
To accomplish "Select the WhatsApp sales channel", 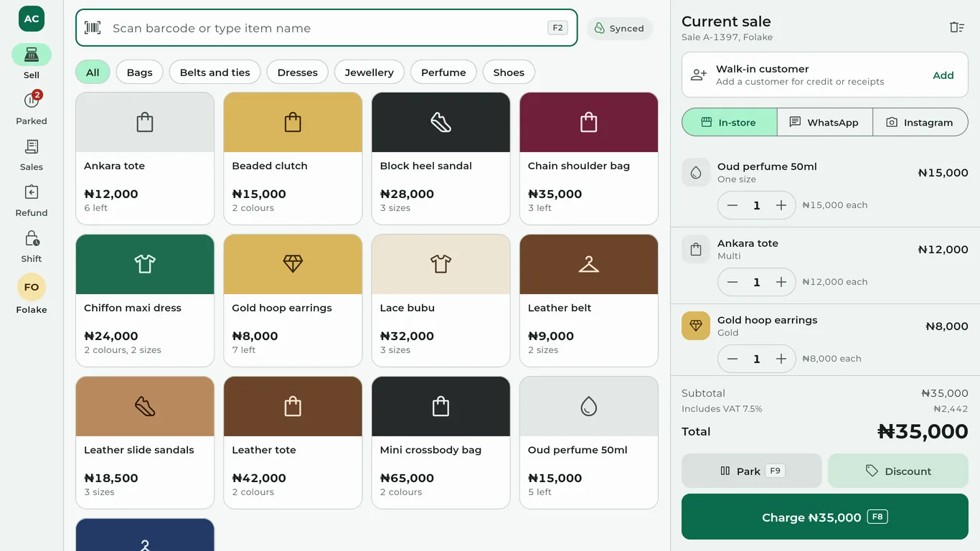I will [825, 122].
